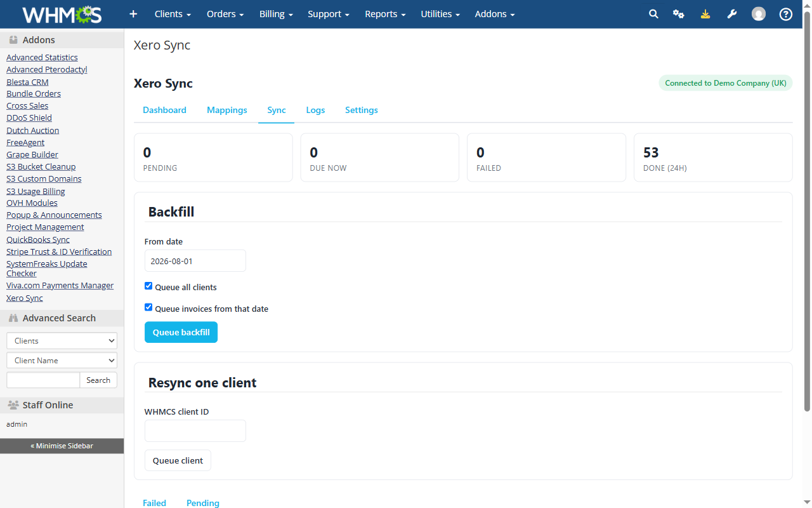The image size is (812, 508).
Task: Click the Queue backfill button
Action: click(181, 332)
